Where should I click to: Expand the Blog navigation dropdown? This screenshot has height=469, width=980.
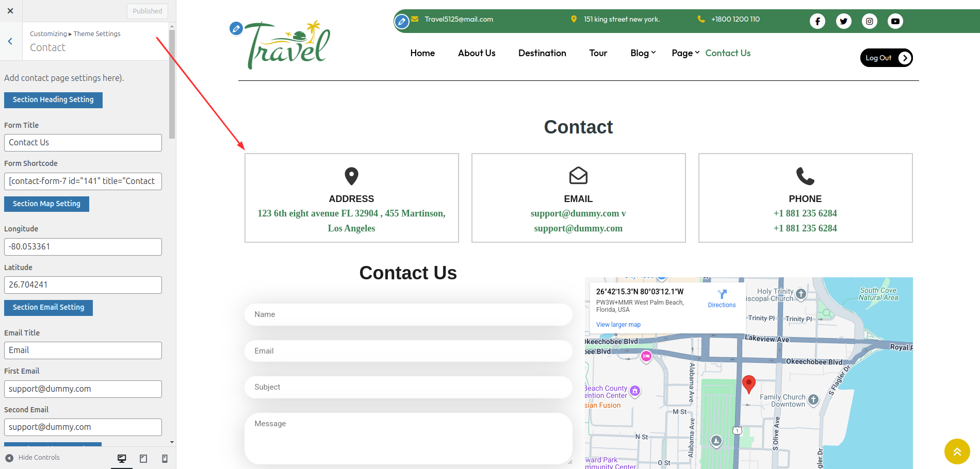640,53
